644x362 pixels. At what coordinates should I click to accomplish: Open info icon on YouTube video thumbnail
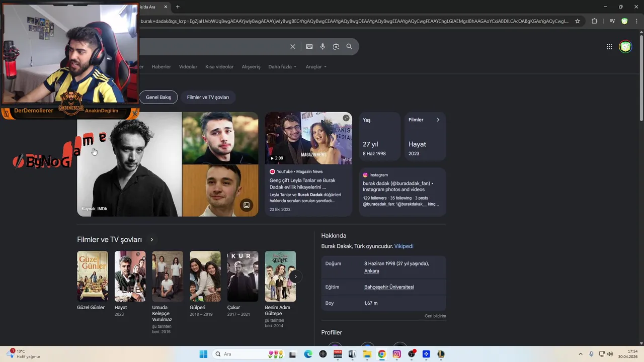click(x=346, y=118)
